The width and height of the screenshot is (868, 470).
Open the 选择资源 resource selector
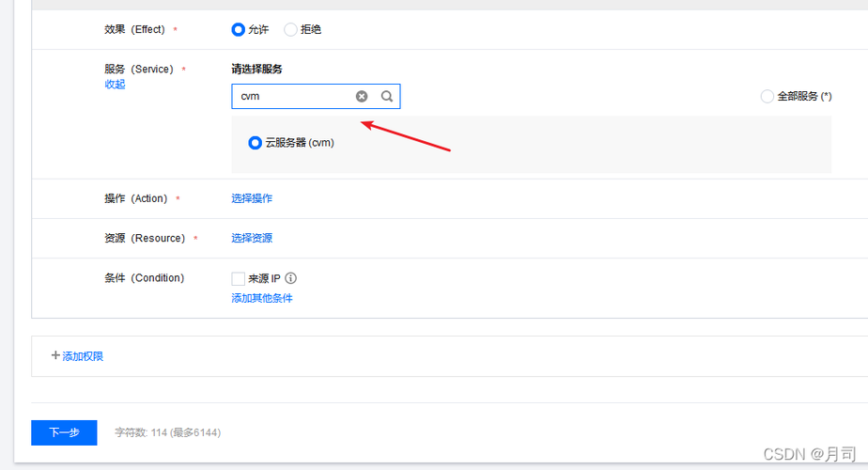point(252,239)
